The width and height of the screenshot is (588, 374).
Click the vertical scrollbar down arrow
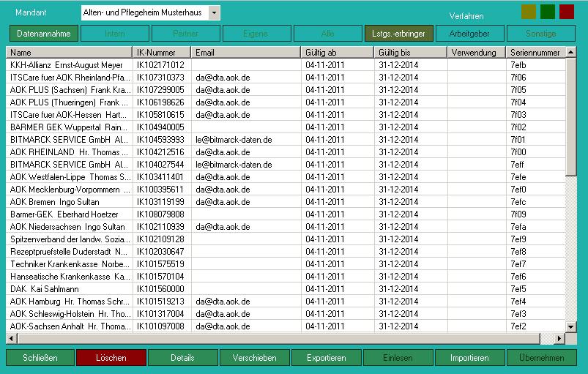570,326
